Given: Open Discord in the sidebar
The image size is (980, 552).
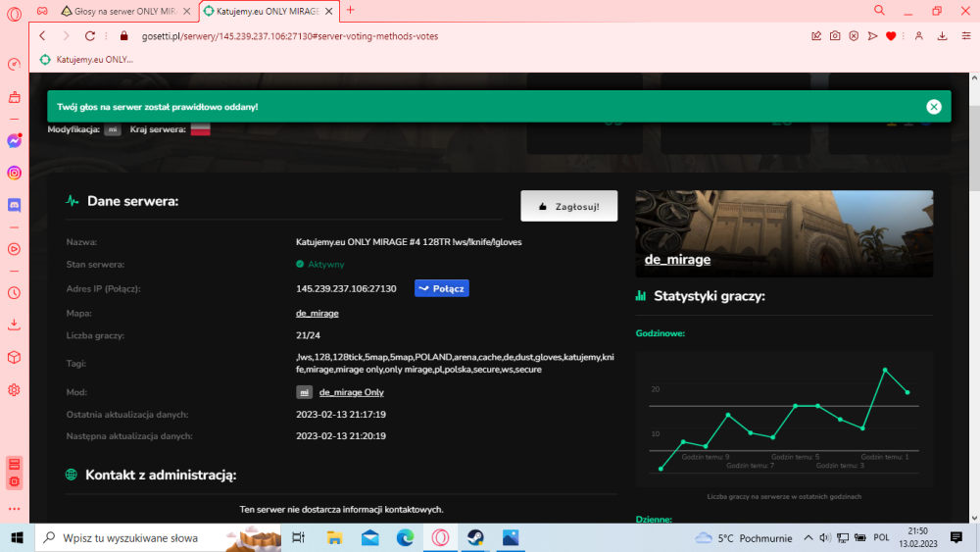Looking at the screenshot, I should pyautogui.click(x=14, y=205).
